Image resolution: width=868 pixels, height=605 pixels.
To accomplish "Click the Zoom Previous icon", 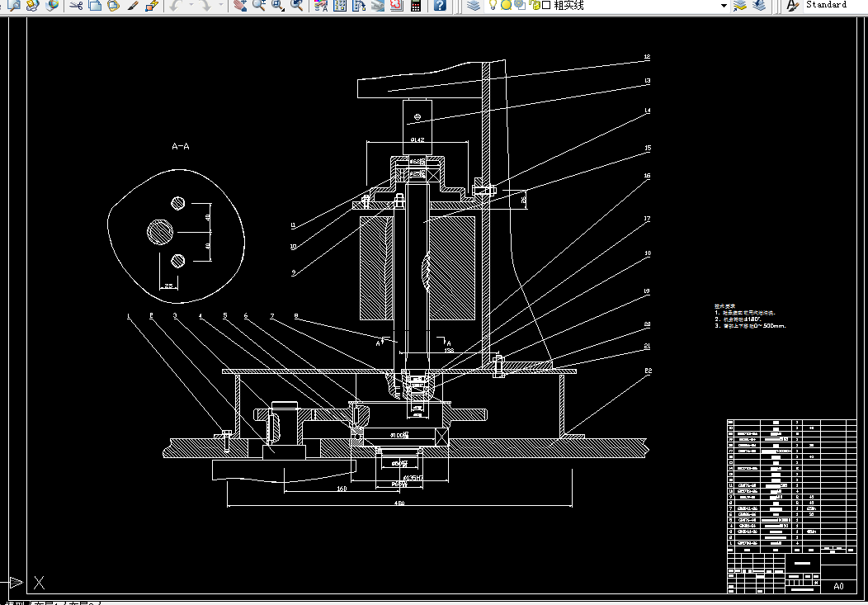I will (297, 6).
